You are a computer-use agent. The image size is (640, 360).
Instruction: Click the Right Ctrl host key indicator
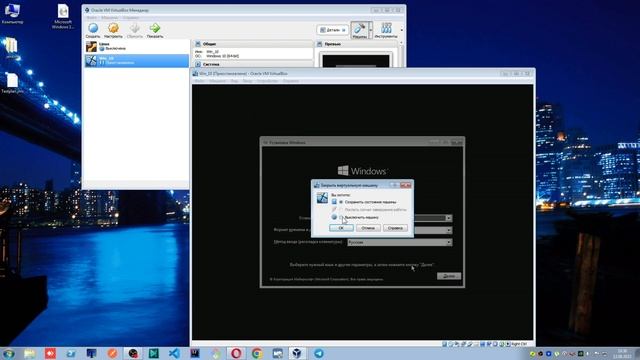pyautogui.click(x=518, y=344)
